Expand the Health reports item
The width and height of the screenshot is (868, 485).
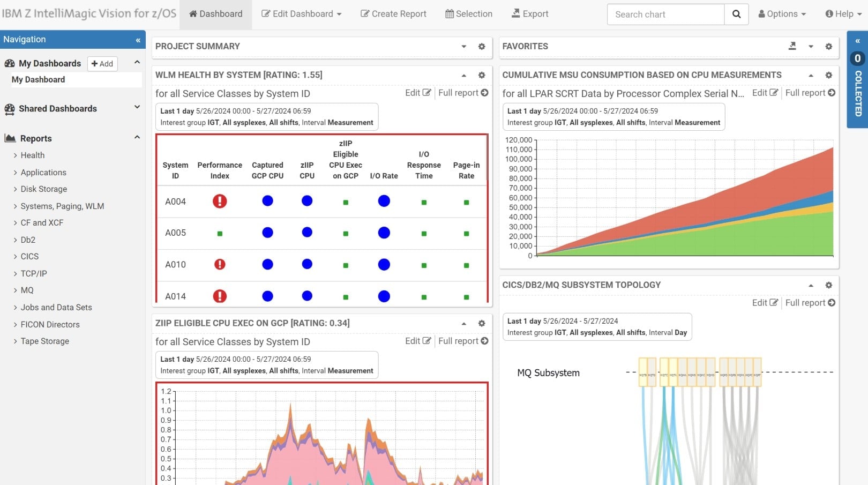(x=33, y=155)
